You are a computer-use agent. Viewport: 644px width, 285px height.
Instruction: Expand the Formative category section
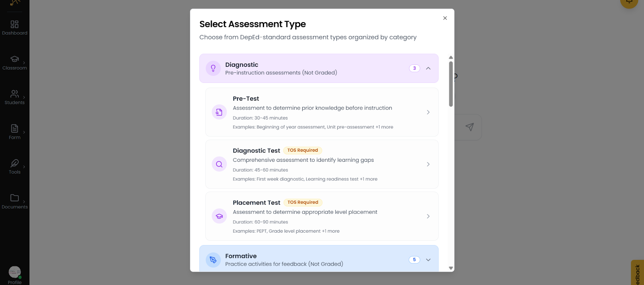coord(428,260)
